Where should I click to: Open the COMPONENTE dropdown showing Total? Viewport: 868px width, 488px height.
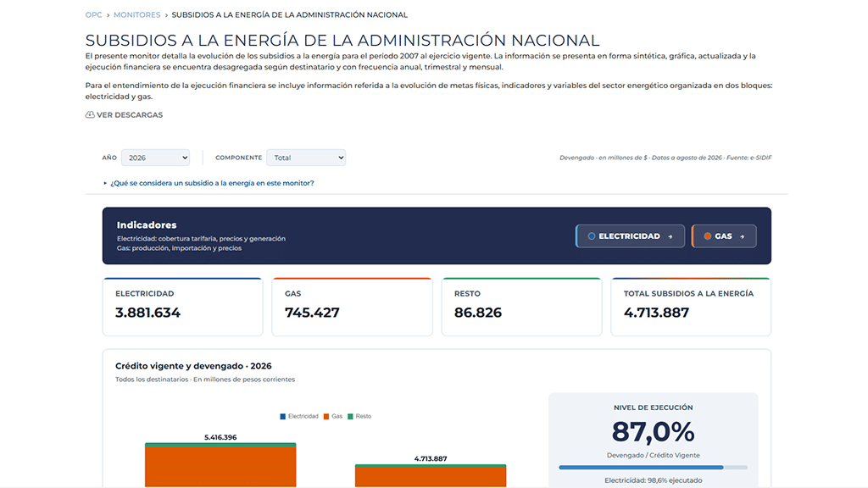coord(306,158)
